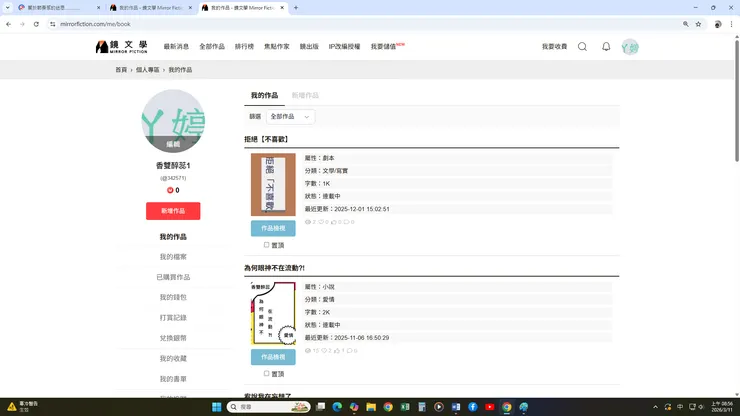Toggle pin-to-top checkbox for 為何眼神不在流動?!
Image resolution: width=740 pixels, height=416 pixels.
267,374
